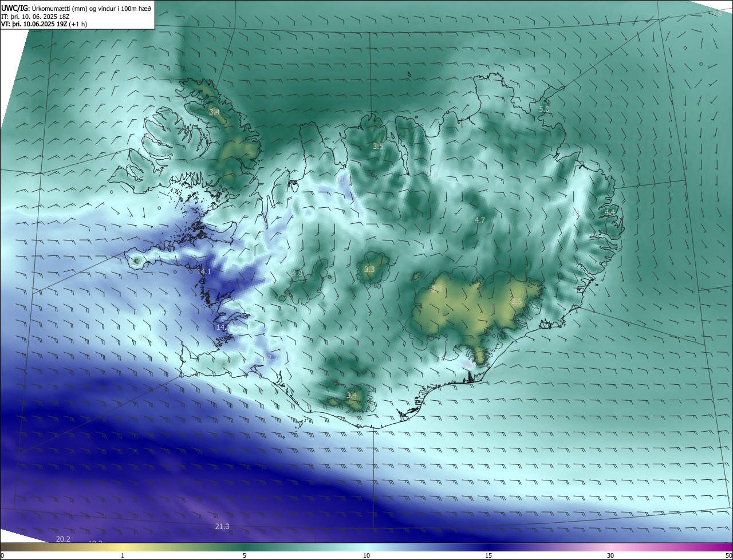The width and height of the screenshot is (733, 560).
Task: Click the upper 14.1 value by Breiðafjörður
Action: (x=204, y=272)
